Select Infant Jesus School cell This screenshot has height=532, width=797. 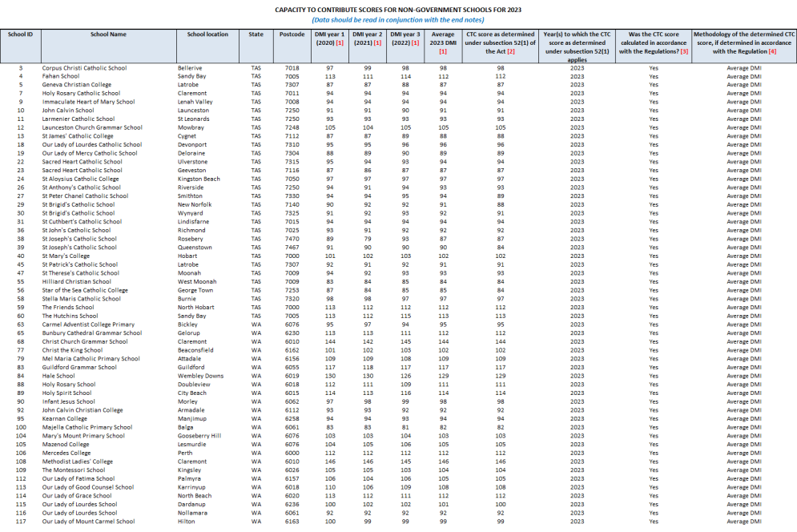point(68,401)
